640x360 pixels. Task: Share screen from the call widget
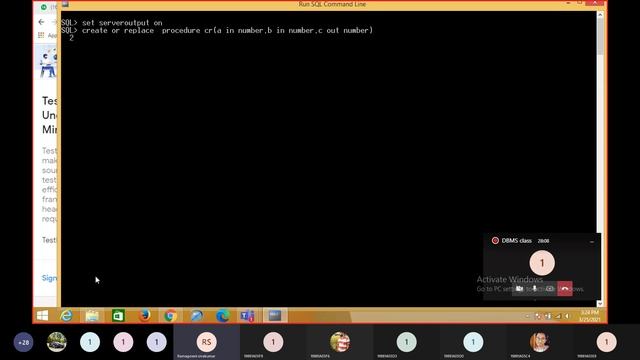550,289
